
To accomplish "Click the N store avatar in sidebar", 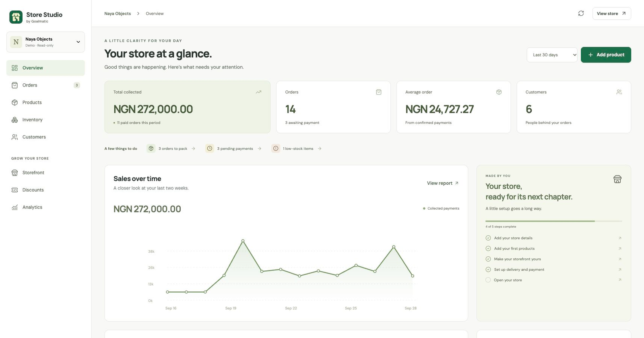I will (16, 42).
